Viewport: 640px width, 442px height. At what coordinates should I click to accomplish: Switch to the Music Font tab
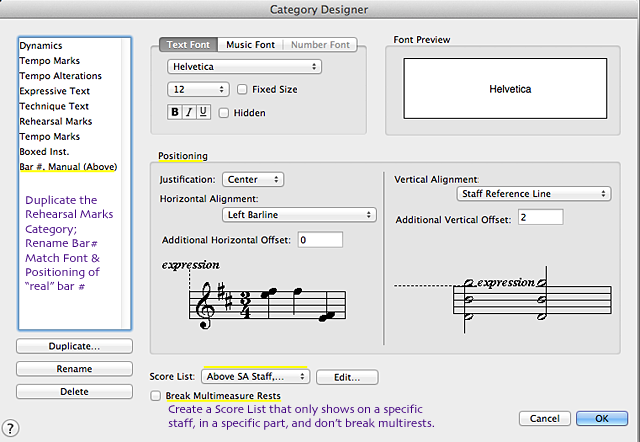(x=251, y=45)
